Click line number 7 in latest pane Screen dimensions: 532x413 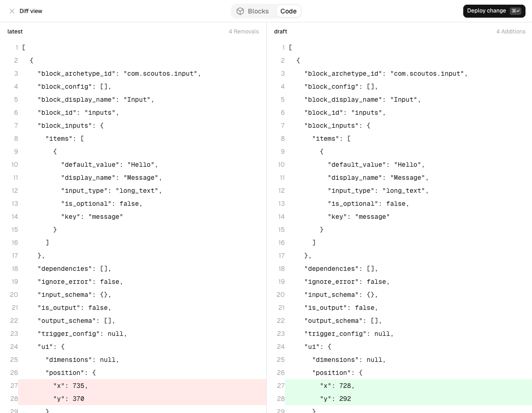16,125
